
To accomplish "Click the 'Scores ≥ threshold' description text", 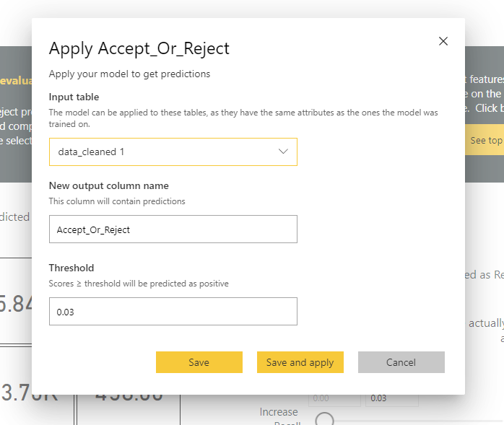I will [x=138, y=284].
